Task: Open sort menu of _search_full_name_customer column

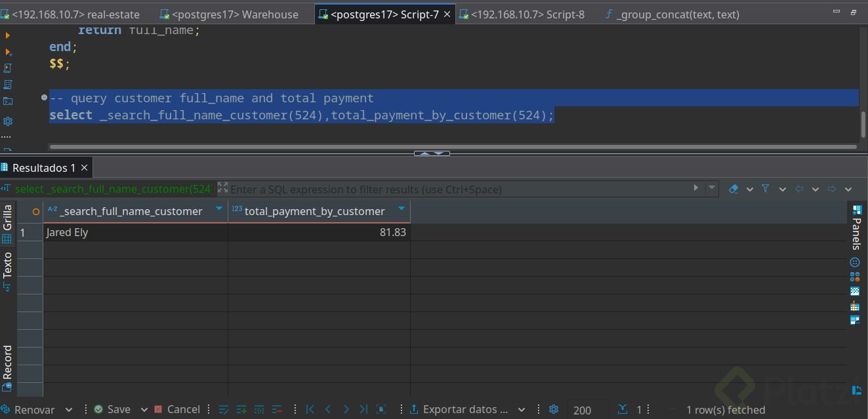Action: click(219, 209)
